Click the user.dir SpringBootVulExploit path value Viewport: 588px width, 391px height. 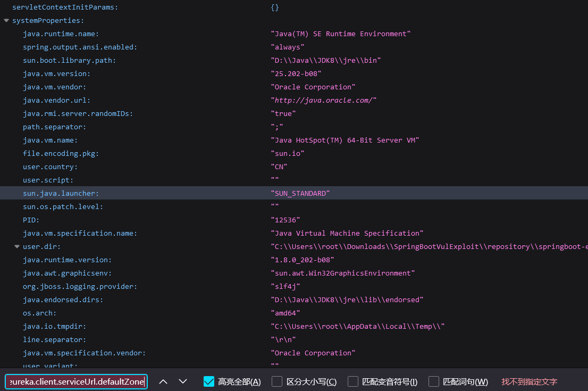click(430, 246)
